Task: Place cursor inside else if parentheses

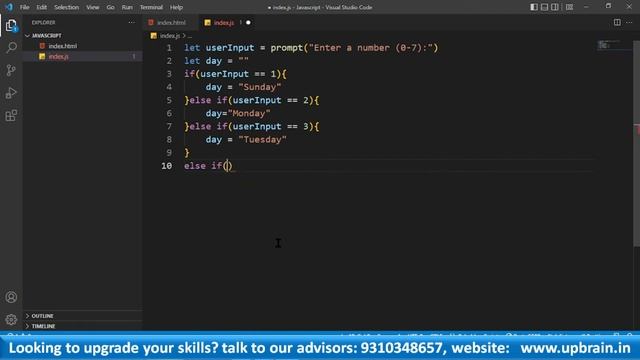Action: pyautogui.click(x=228, y=166)
